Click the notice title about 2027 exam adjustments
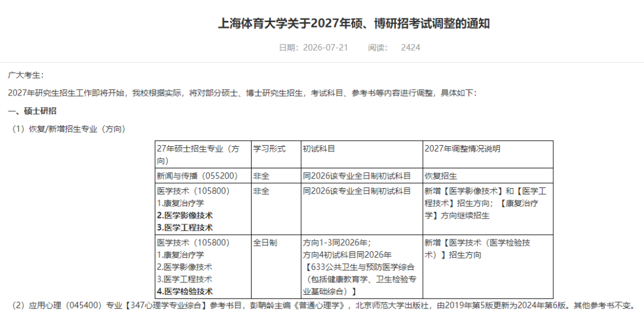 coord(353,23)
